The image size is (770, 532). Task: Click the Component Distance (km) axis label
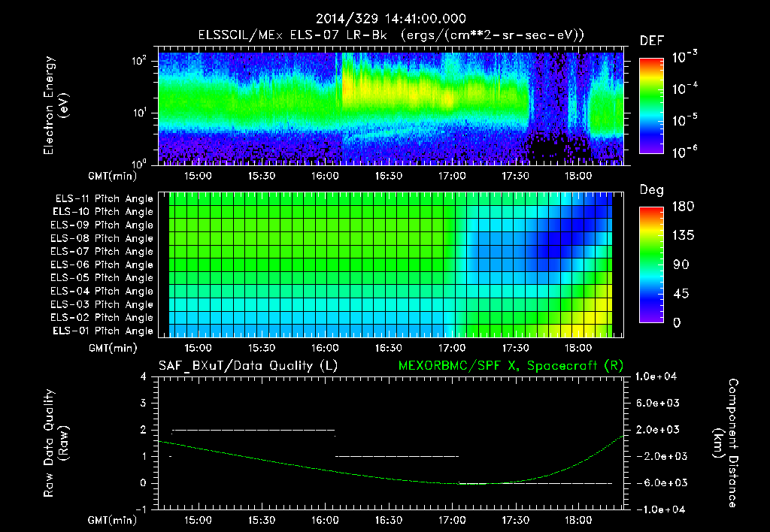pyautogui.click(x=726, y=443)
